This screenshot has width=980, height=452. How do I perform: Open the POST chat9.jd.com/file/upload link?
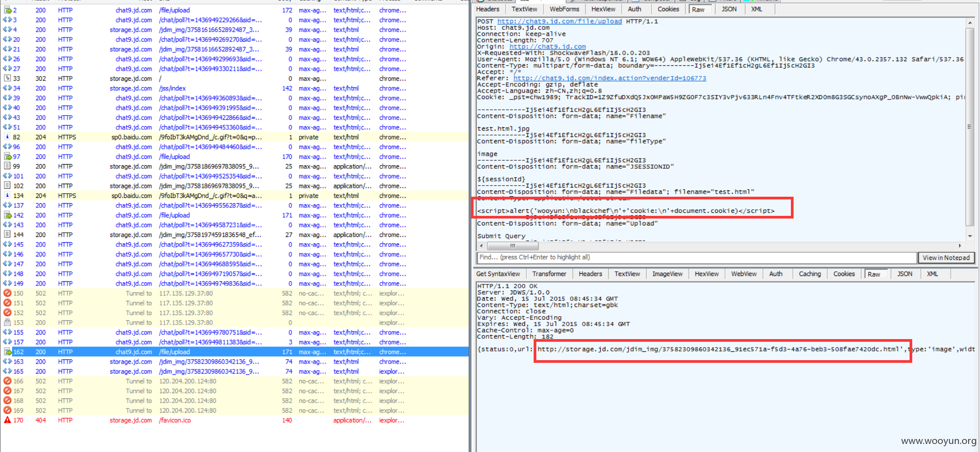coord(559,21)
